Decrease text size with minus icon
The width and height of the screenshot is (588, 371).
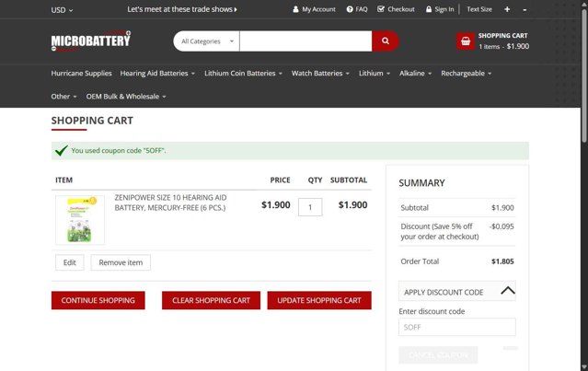525,10
